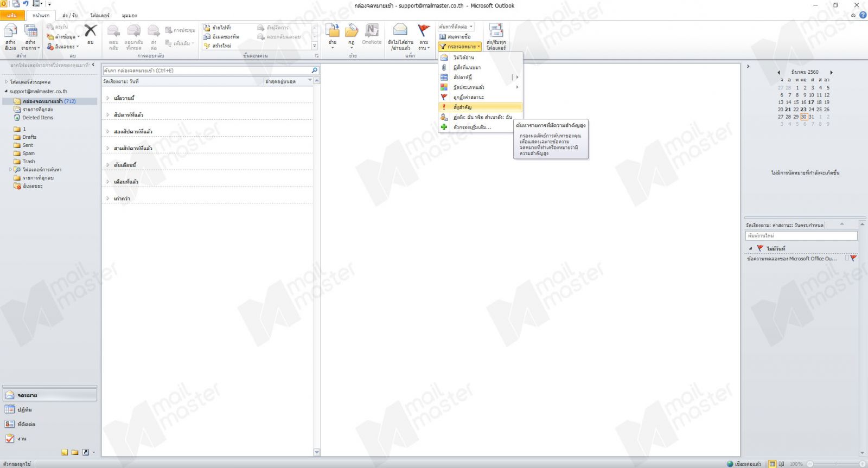
Task: Tick the task completion checkbox beside Microsoft Office task
Action: (847, 259)
